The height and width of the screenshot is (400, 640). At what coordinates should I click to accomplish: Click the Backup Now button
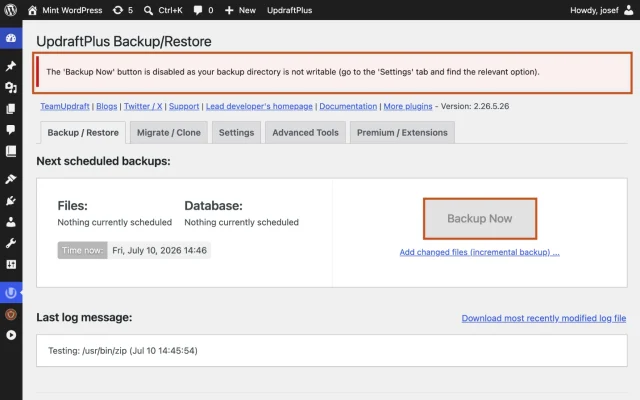coord(480,218)
